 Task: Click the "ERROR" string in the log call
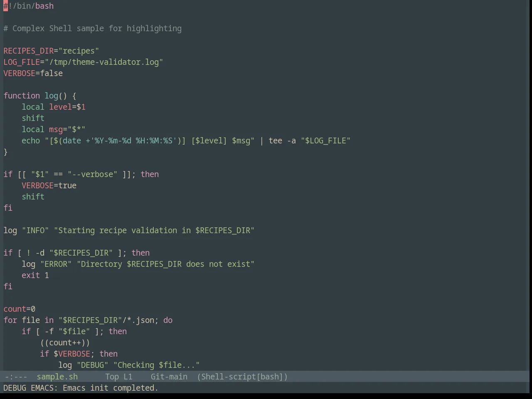click(x=56, y=264)
